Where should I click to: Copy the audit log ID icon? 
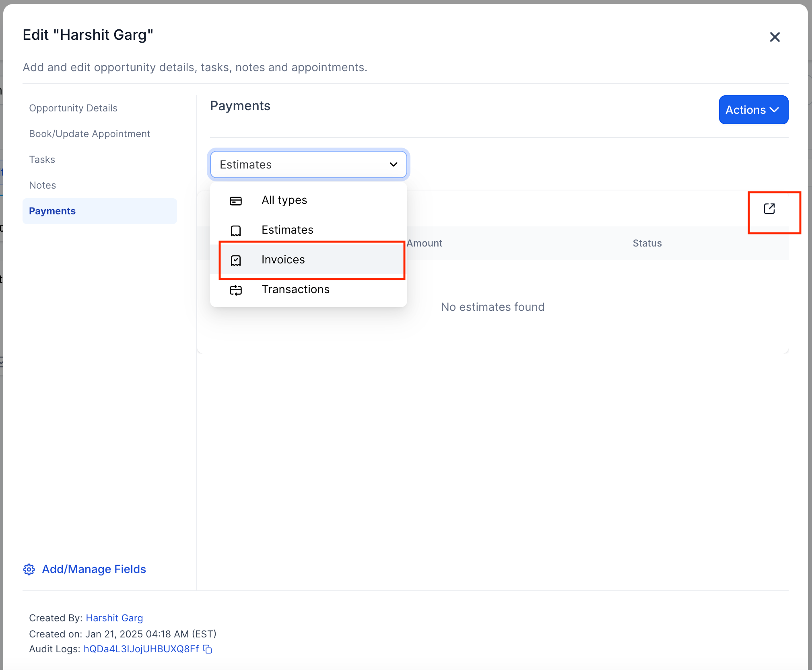208,649
